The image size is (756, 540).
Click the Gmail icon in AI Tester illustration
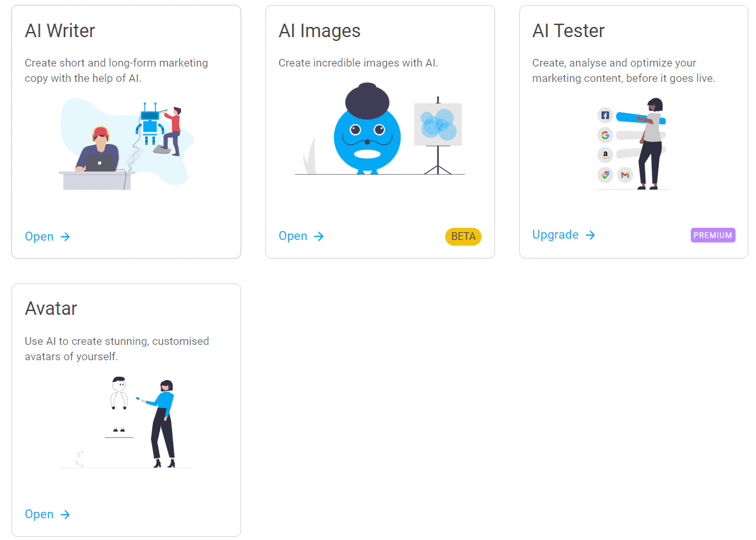[625, 174]
